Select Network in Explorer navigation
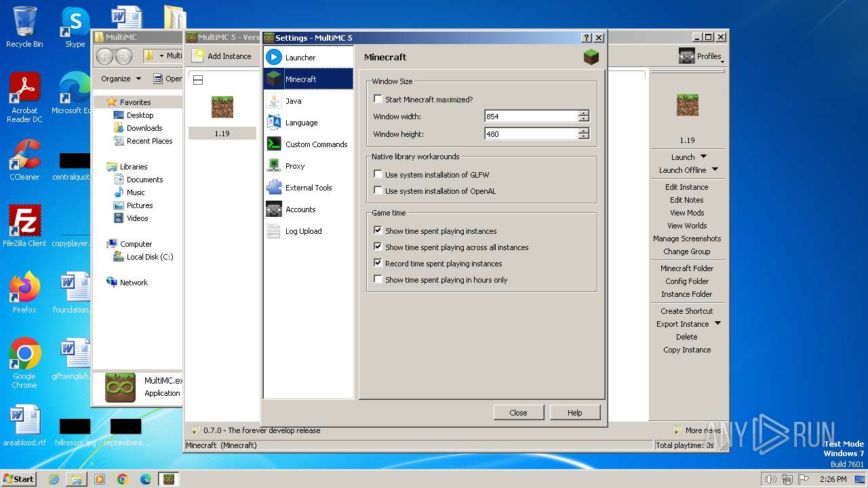868x488 pixels. (x=134, y=282)
